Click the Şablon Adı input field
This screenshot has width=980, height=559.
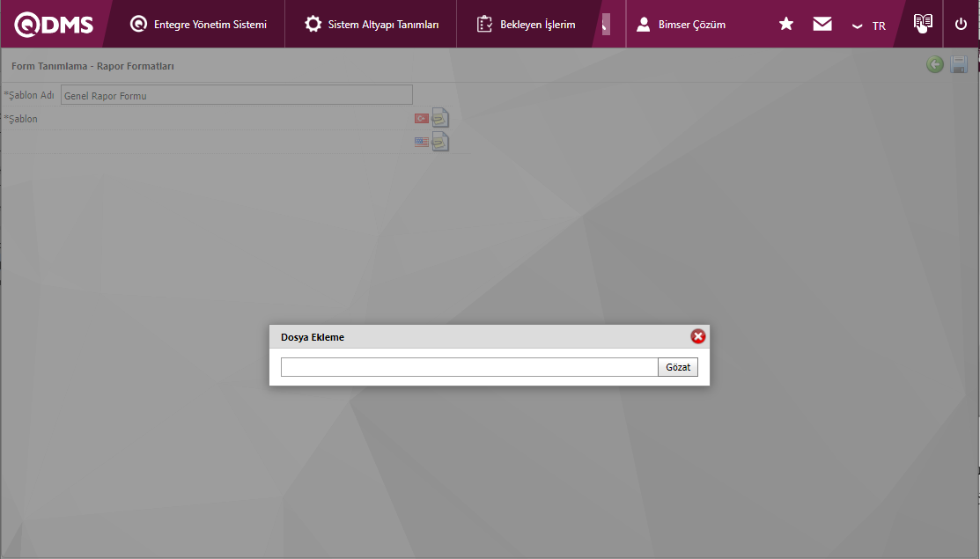tap(236, 95)
